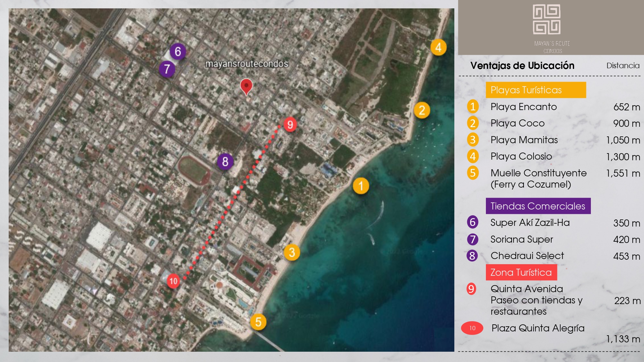Click yellow map marker number 3
This screenshot has height=362, width=644.
[x=292, y=252]
